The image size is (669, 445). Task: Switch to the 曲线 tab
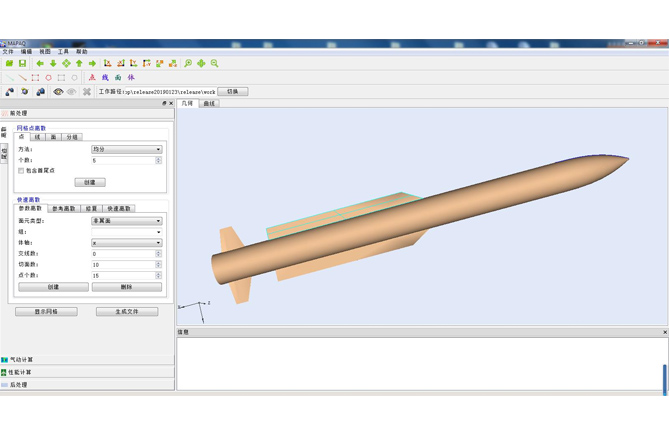click(209, 103)
